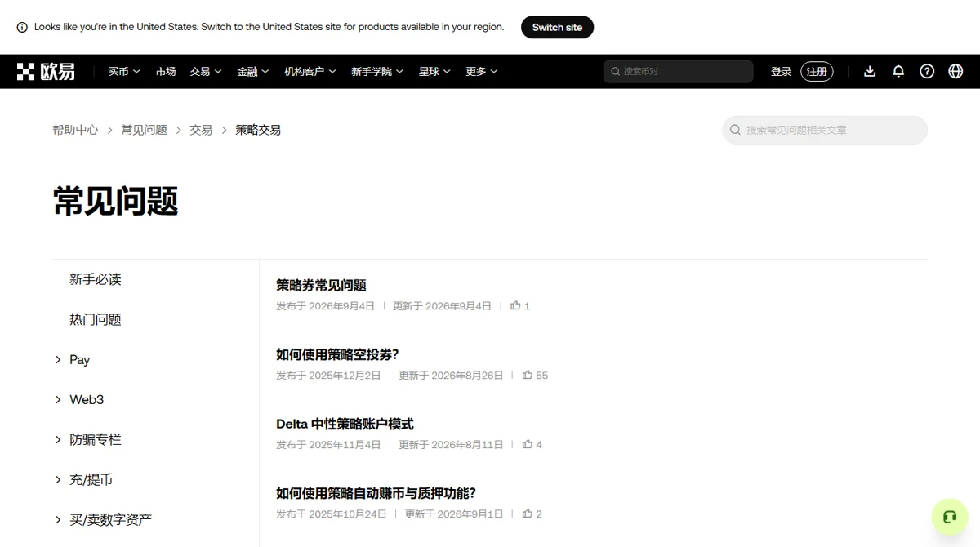Focus the 搜索常见问题相关文章 search field

(825, 130)
